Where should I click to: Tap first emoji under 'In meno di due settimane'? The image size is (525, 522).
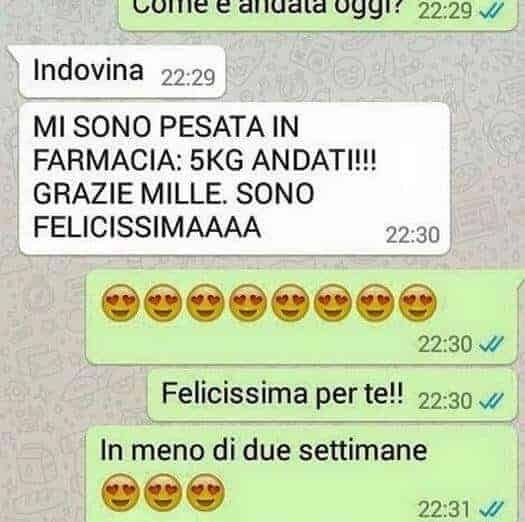point(120,492)
